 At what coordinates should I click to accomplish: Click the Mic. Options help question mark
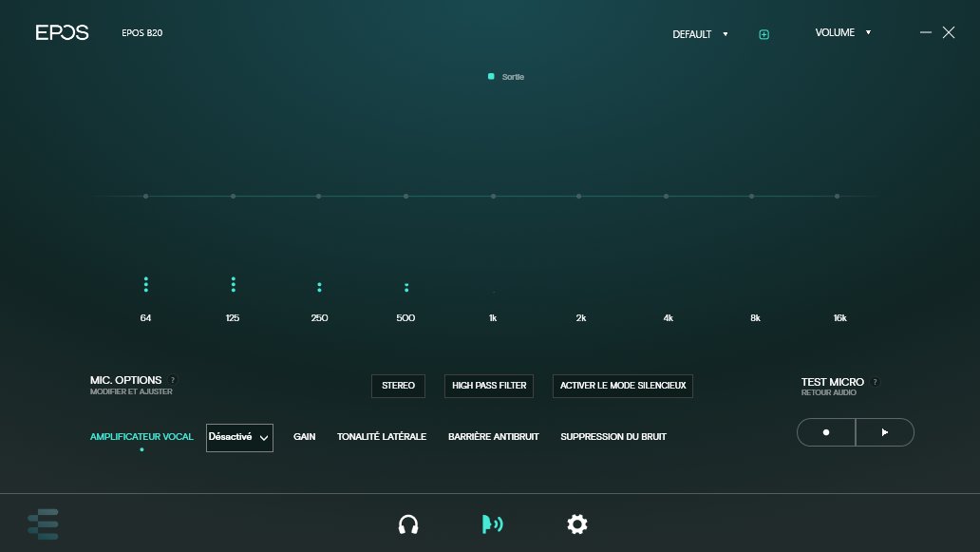tap(173, 380)
